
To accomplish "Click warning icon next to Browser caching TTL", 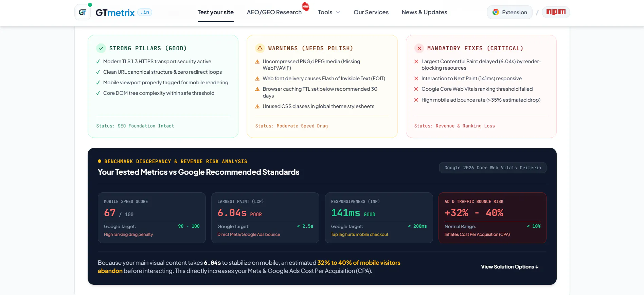I will [257, 89].
